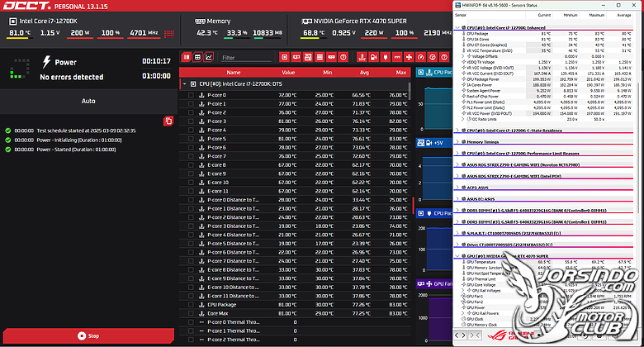
Task: Check the P-core 5 temperature checkbox
Action: (x=191, y=139)
